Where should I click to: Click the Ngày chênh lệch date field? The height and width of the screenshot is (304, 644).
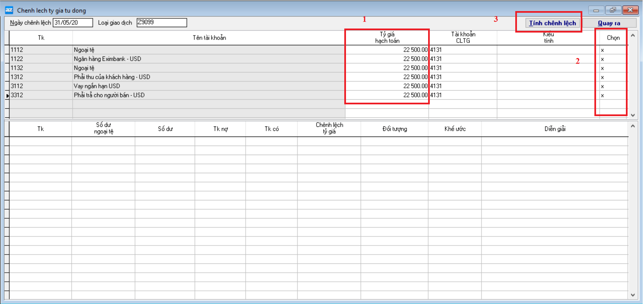[x=73, y=22]
